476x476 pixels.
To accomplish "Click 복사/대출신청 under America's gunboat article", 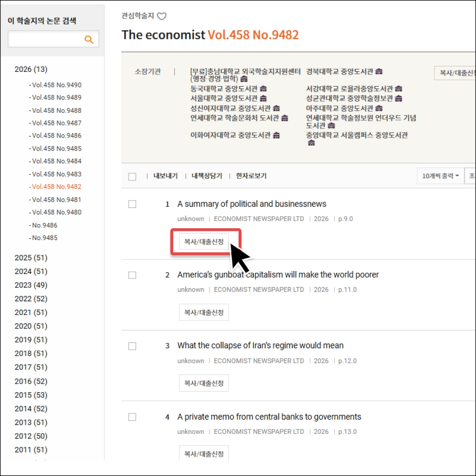I will pos(204,312).
